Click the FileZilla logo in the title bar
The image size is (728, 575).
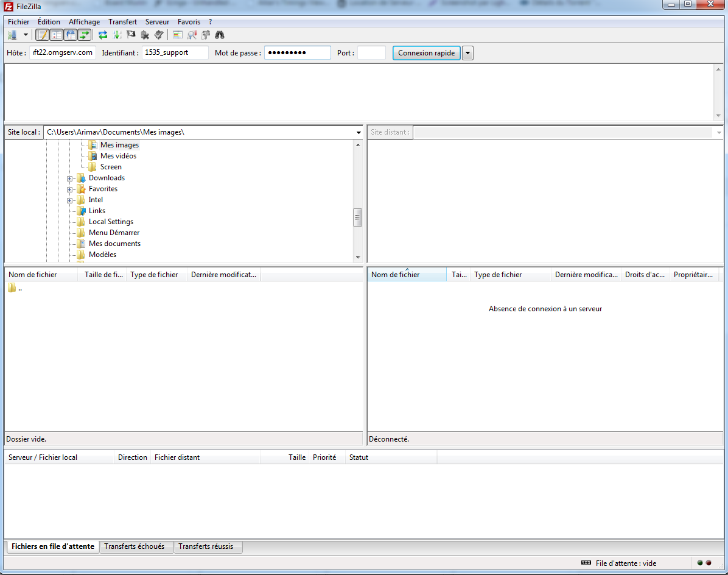tap(9, 7)
